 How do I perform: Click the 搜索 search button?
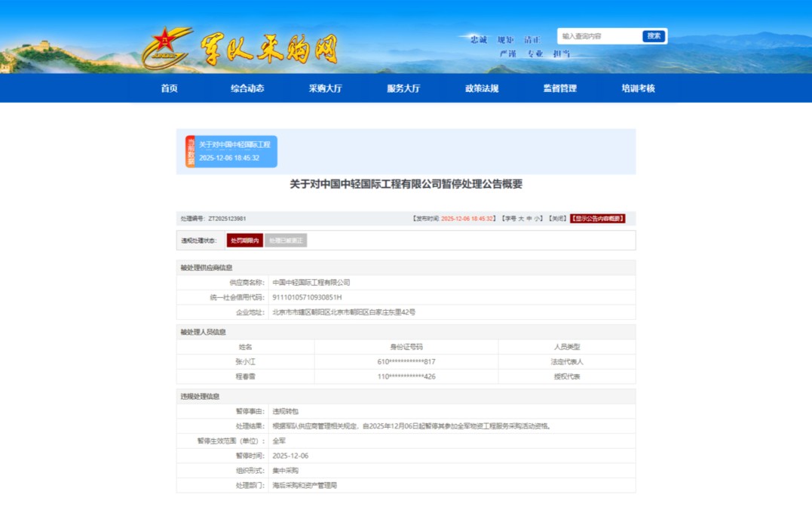click(654, 36)
